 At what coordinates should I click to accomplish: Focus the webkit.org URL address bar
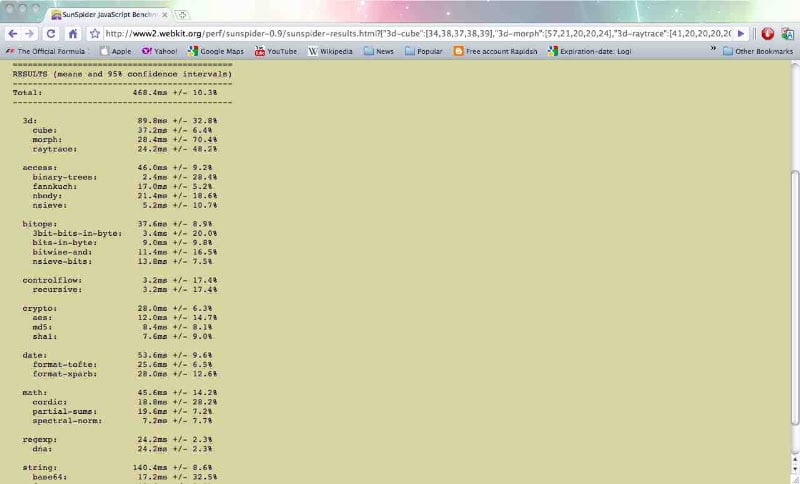[417, 34]
